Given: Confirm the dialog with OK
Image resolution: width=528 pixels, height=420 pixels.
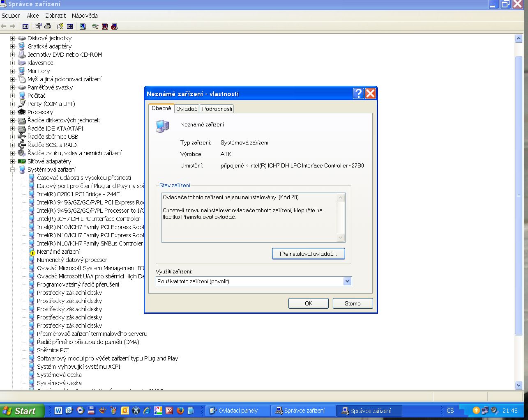Looking at the screenshot, I should click(x=309, y=303).
